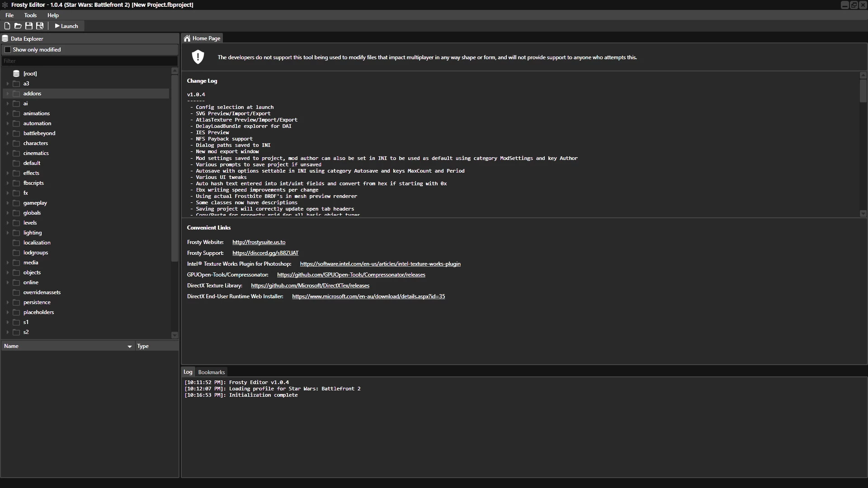
Task: Click the Data Explorer panel icon
Action: (x=5, y=38)
